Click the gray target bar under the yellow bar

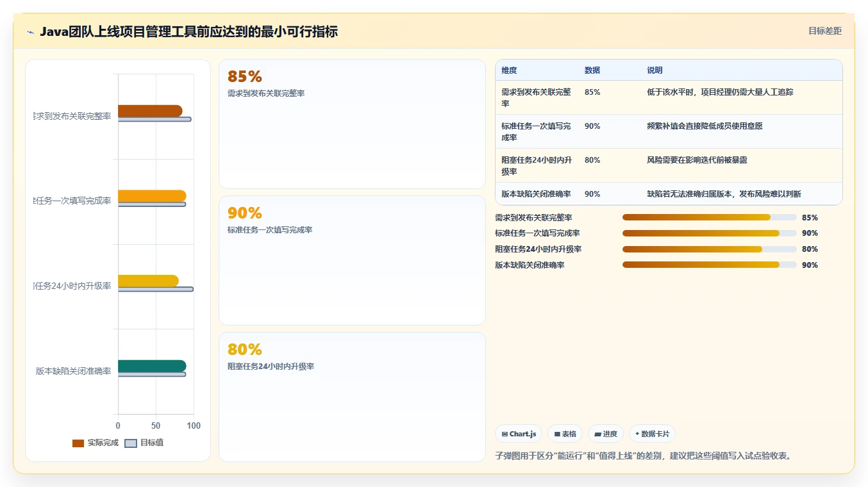pyautogui.click(x=155, y=289)
